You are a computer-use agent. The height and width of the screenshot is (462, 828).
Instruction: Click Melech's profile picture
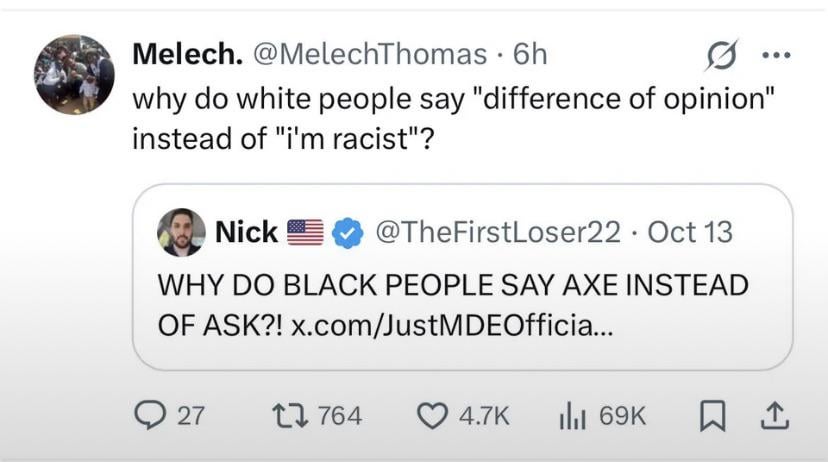[x=74, y=74]
